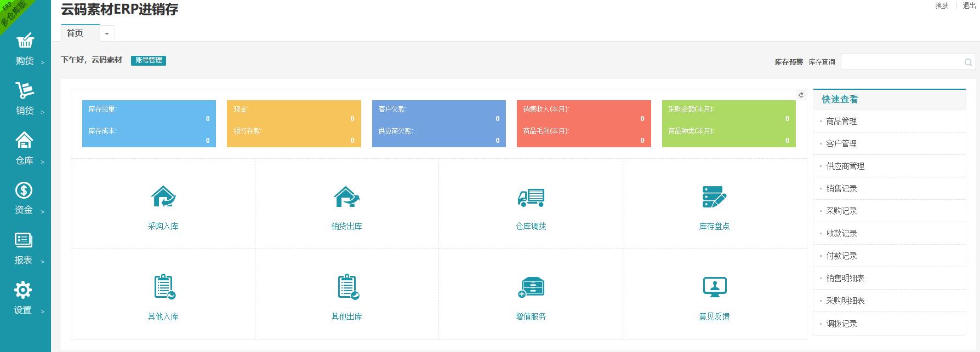The width and height of the screenshot is (980, 352).
Task: Refresh the dashboard statistics panel
Action: pyautogui.click(x=801, y=95)
